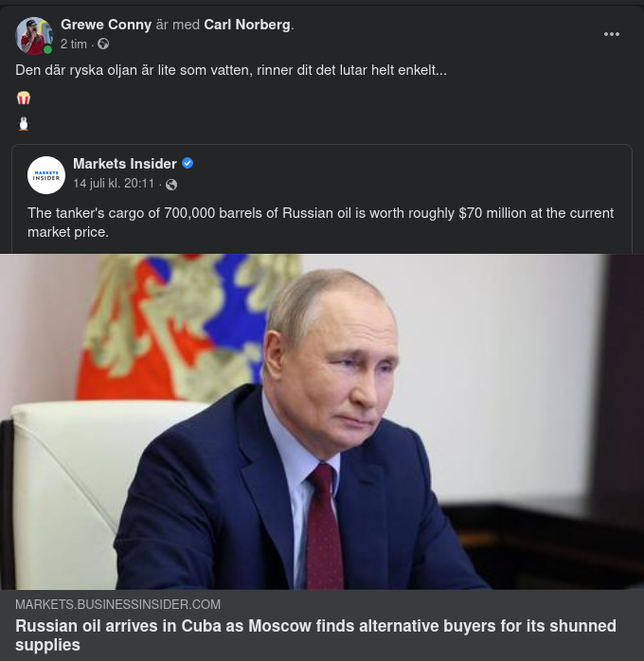This screenshot has height=661, width=644.
Task: Click the green online status dot
Action: (48, 49)
